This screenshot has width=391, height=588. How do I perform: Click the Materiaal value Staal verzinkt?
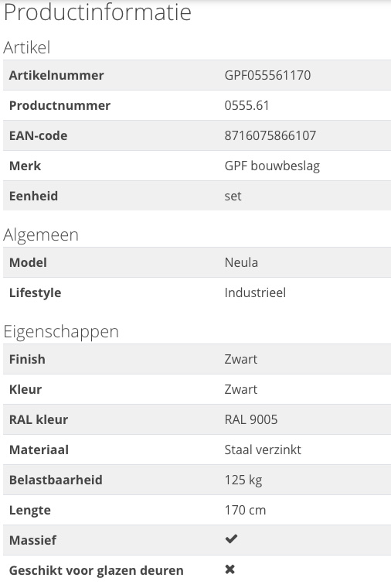[x=263, y=450]
